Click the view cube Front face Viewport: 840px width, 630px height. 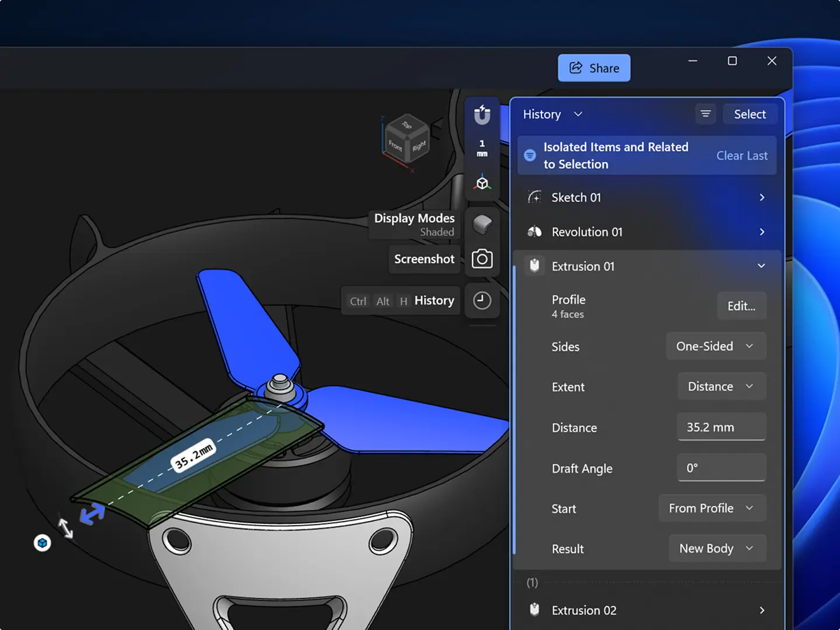point(395,146)
